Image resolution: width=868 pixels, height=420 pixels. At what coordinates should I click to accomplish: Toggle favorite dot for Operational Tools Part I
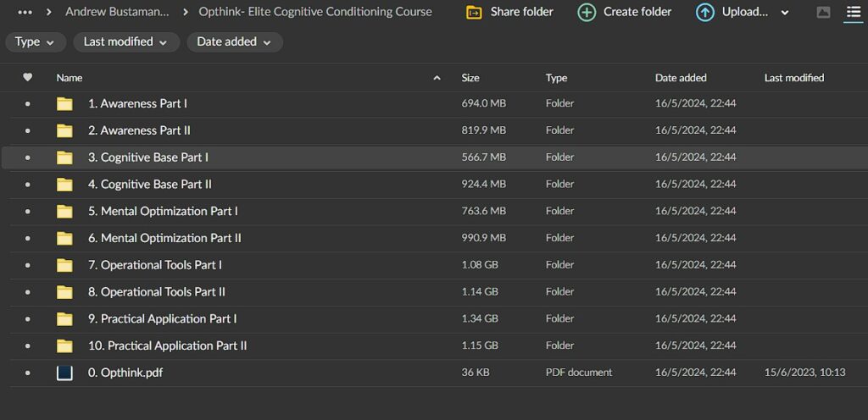(27, 265)
